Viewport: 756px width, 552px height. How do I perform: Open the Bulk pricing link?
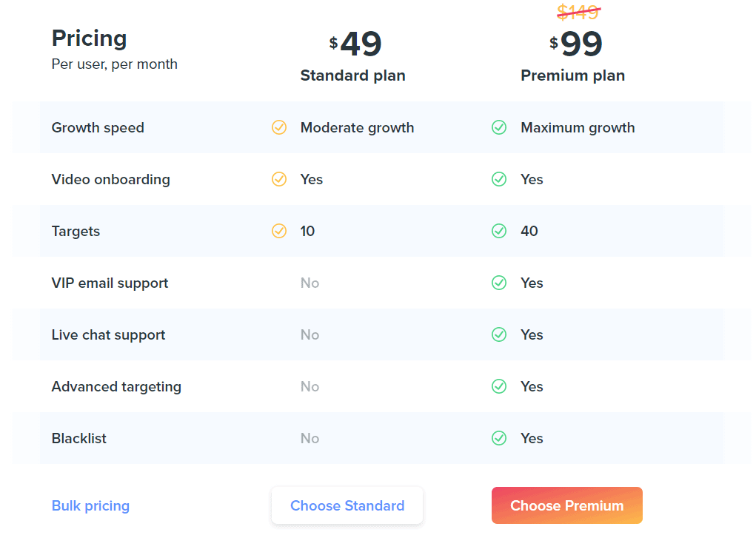pyautogui.click(x=90, y=506)
